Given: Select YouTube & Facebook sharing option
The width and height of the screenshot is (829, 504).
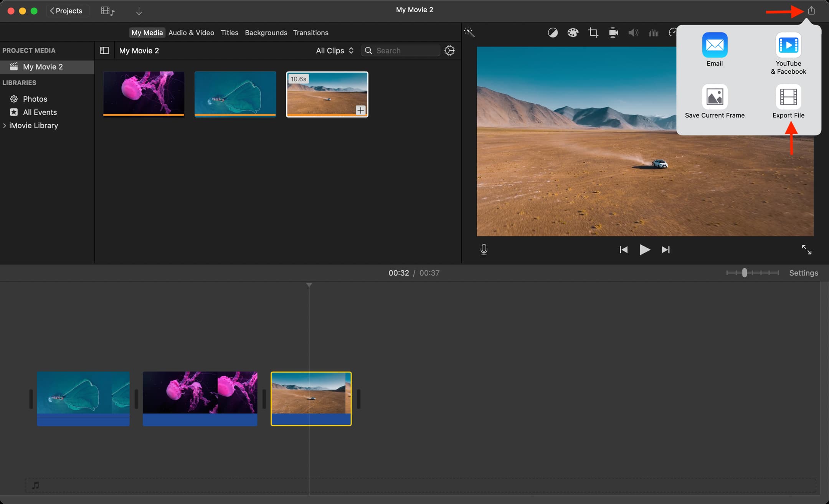Looking at the screenshot, I should (x=788, y=53).
